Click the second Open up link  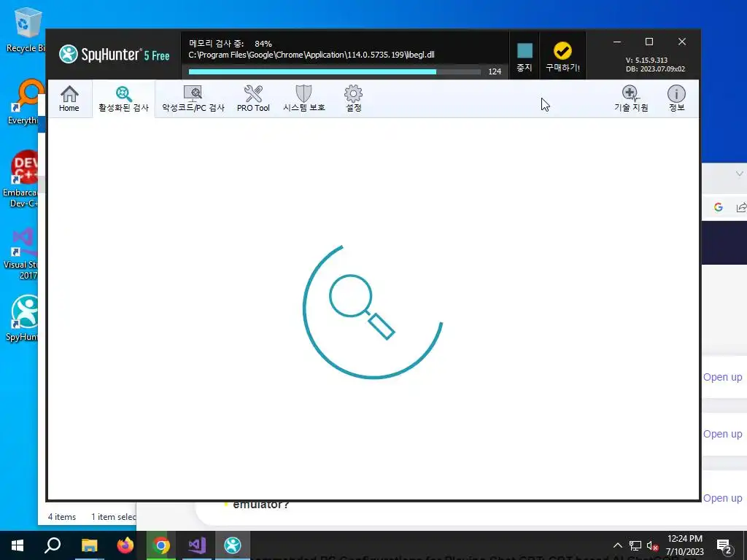point(723,435)
